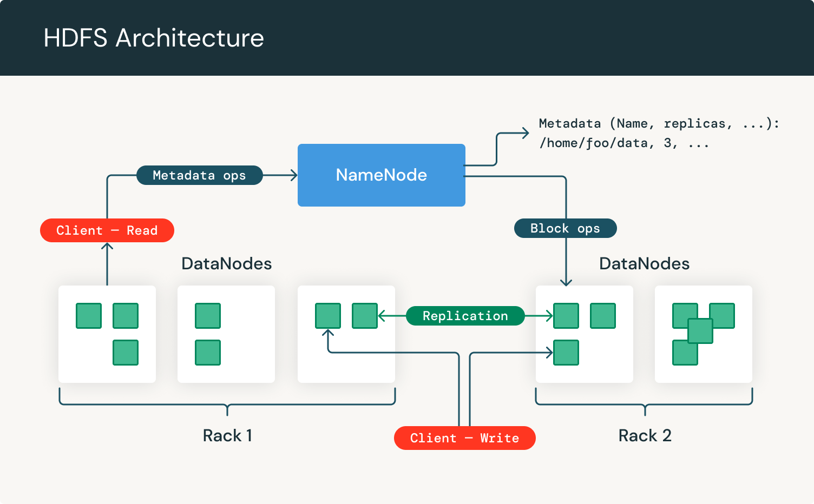Screen dimensions: 814x504
Task: Click the Replication label
Action: click(464, 316)
